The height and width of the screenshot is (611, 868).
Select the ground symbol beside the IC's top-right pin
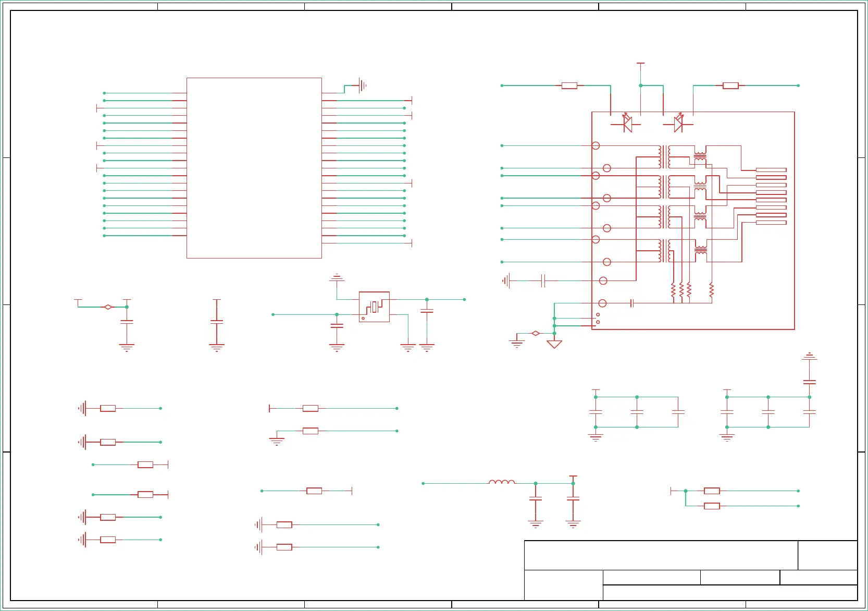(363, 85)
